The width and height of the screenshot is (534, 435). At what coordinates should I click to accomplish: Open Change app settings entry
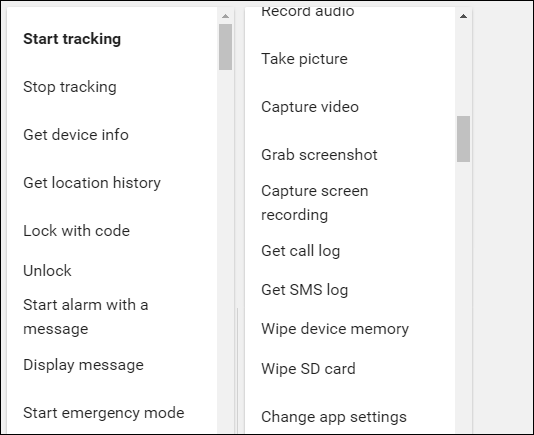coord(334,417)
